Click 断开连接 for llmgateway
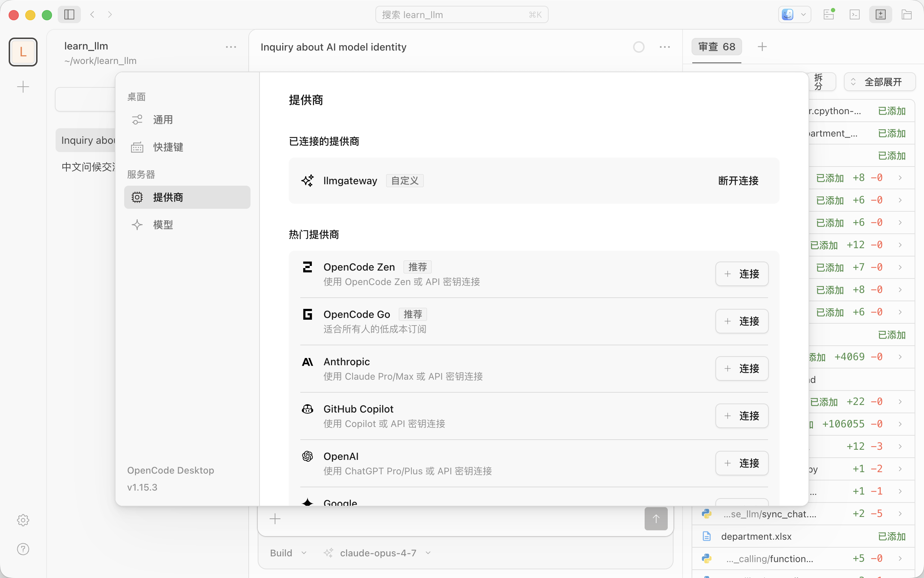Viewport: 924px width, 578px height. coord(738,181)
